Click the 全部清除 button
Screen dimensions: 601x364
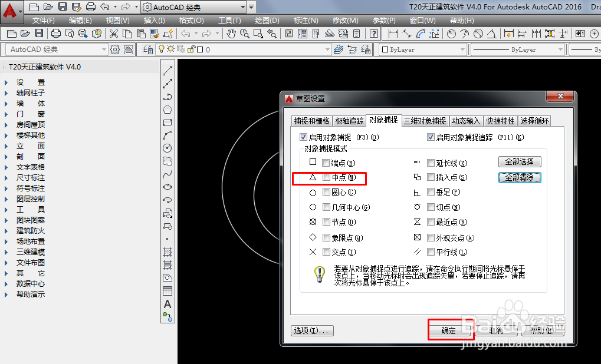[520, 178]
